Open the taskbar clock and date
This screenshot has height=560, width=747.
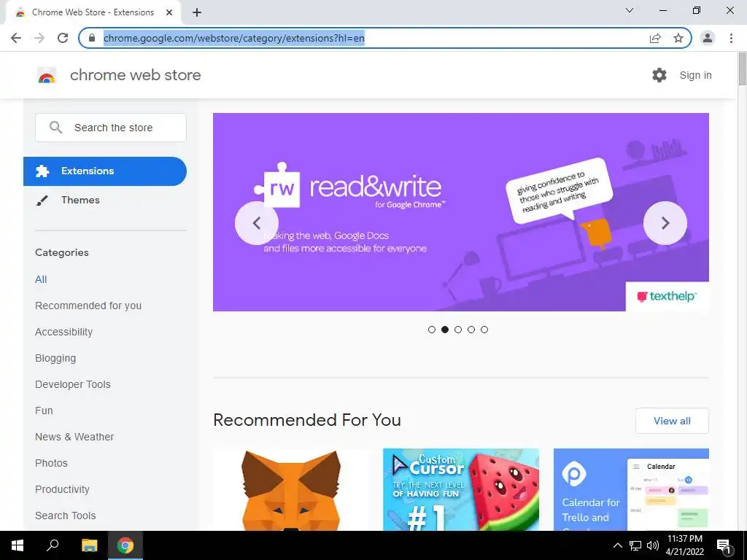tap(684, 545)
